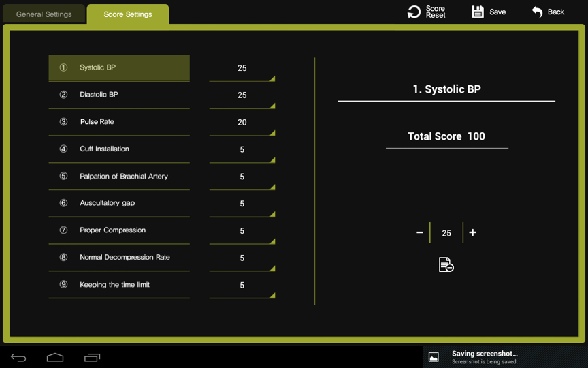Click the Save floppy disk icon
Image resolution: width=588 pixels, height=368 pixels.
[478, 12]
